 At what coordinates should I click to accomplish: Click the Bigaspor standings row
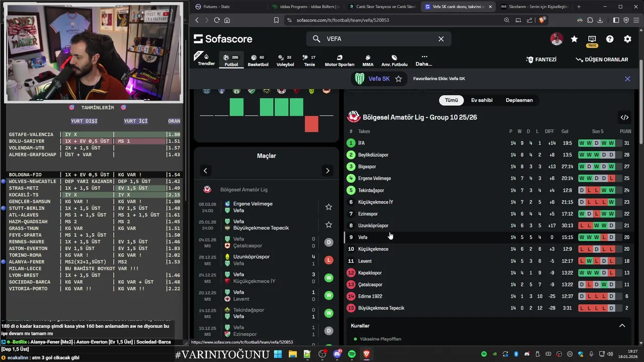489,166
